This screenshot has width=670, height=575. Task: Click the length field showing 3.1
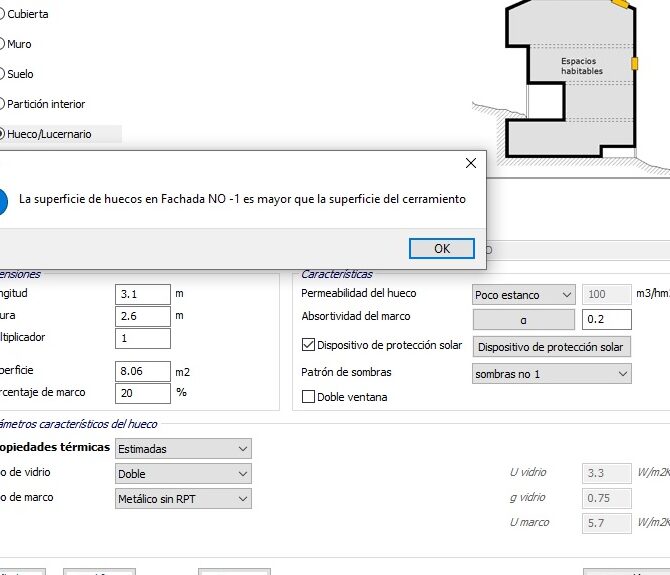pyautogui.click(x=143, y=294)
